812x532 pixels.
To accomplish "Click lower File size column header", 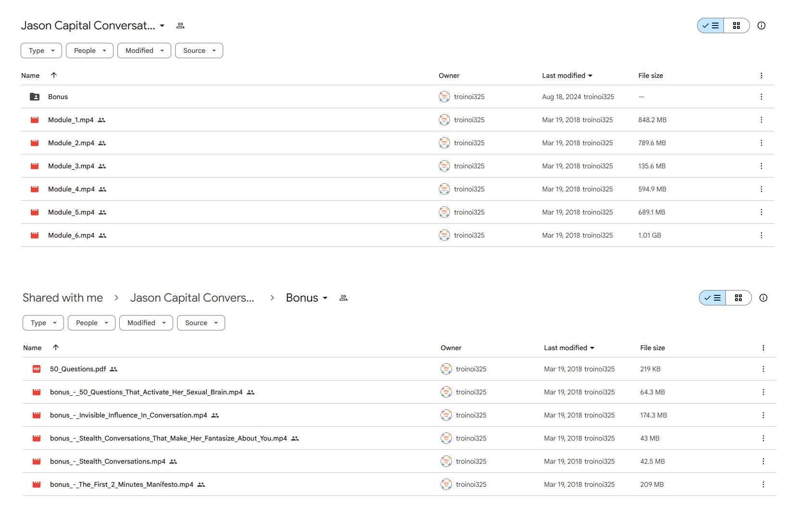I will tap(652, 348).
